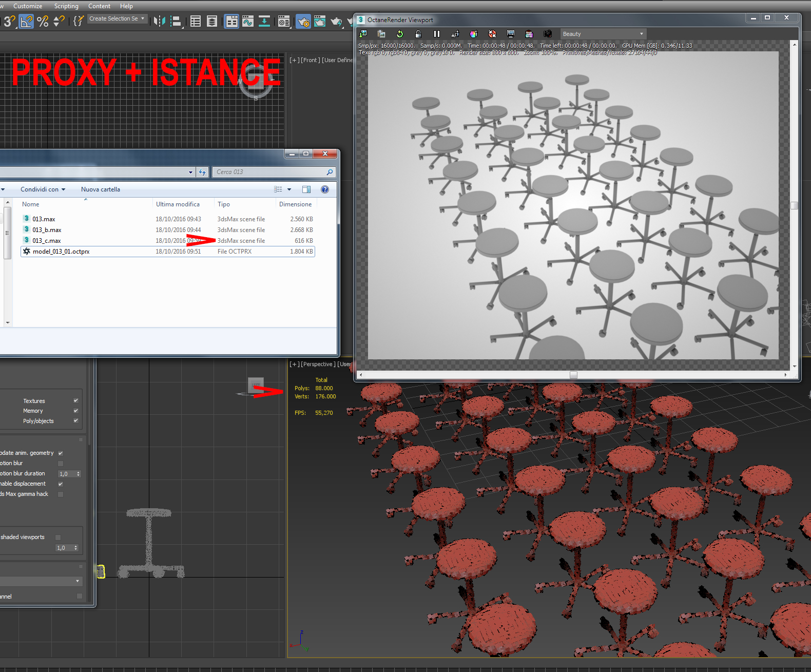
Task: Click the Octane camera snapshot icon
Action: pyautogui.click(x=548, y=34)
